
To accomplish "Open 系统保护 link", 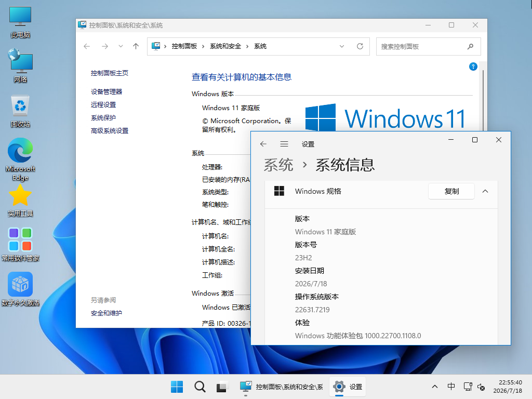I will tap(103, 118).
